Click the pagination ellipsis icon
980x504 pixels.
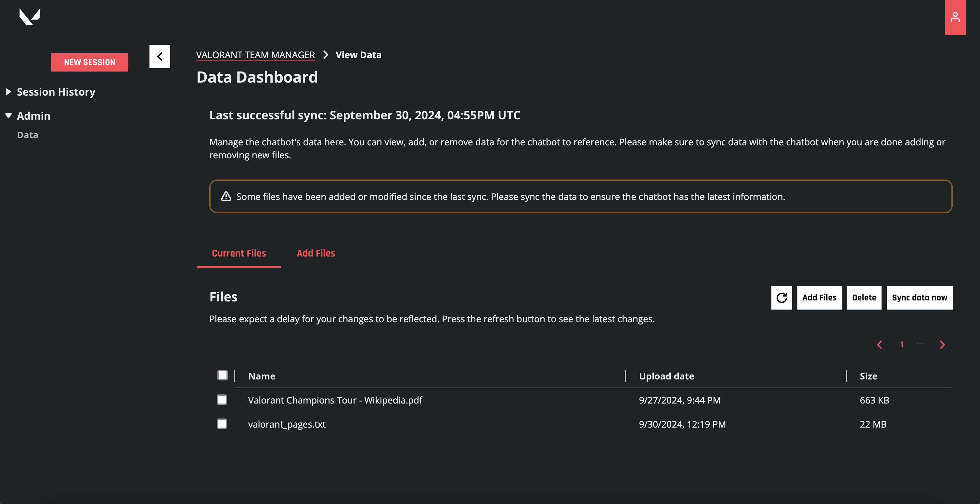(920, 344)
